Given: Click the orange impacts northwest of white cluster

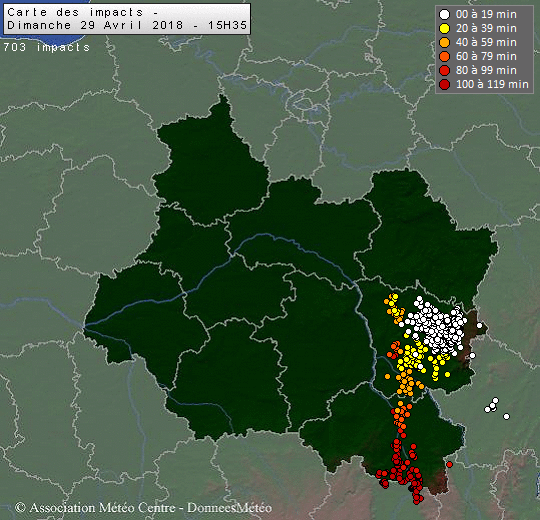Looking at the screenshot, I should [395, 308].
